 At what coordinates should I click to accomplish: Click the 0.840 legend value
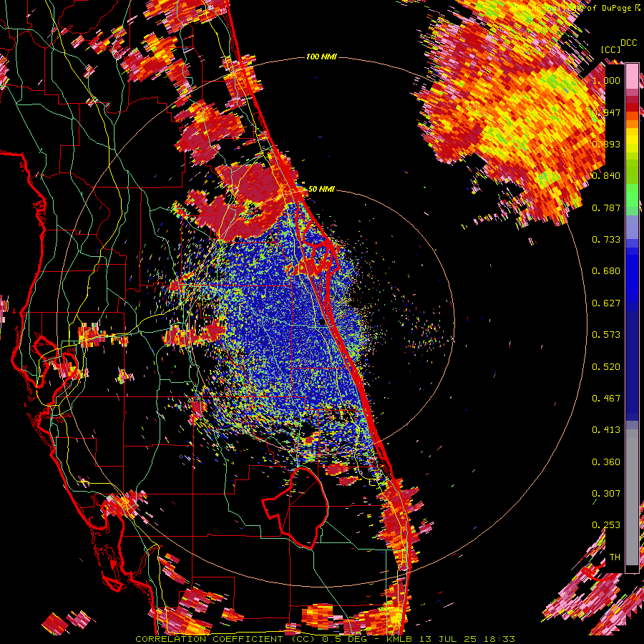click(x=606, y=176)
